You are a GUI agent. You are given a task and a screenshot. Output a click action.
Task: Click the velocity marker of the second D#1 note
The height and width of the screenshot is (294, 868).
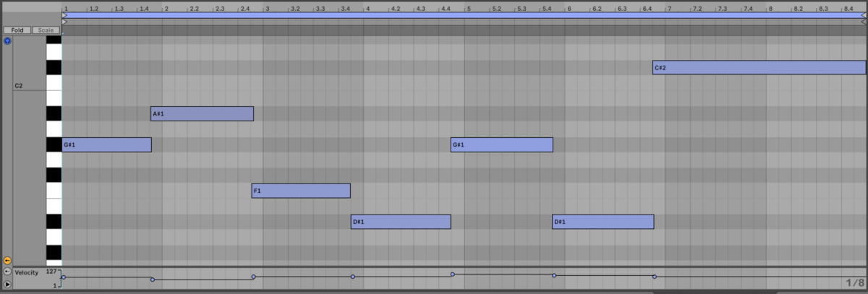[554, 275]
